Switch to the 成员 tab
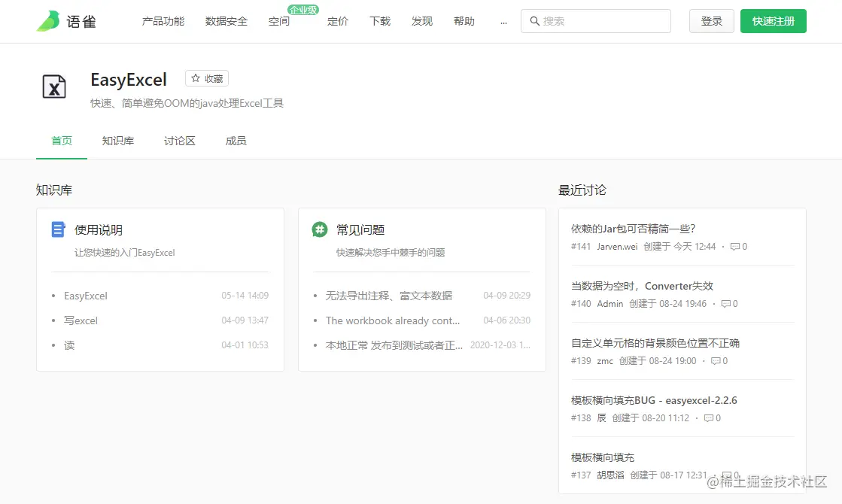This screenshot has height=504, width=842. [x=236, y=141]
